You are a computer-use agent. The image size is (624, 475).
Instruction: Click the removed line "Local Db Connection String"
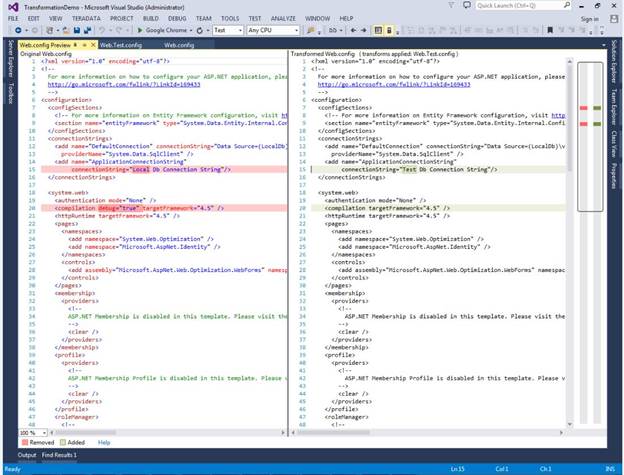164,169
